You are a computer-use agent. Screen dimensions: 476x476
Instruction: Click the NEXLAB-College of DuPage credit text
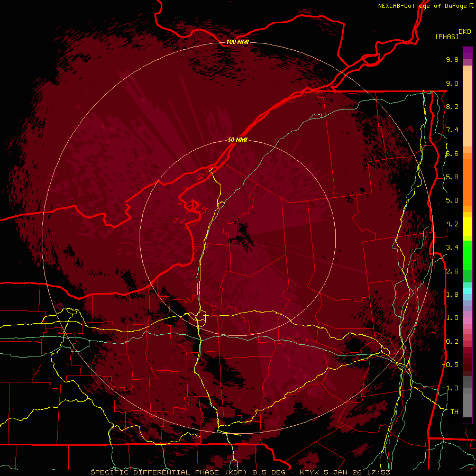click(424, 6)
